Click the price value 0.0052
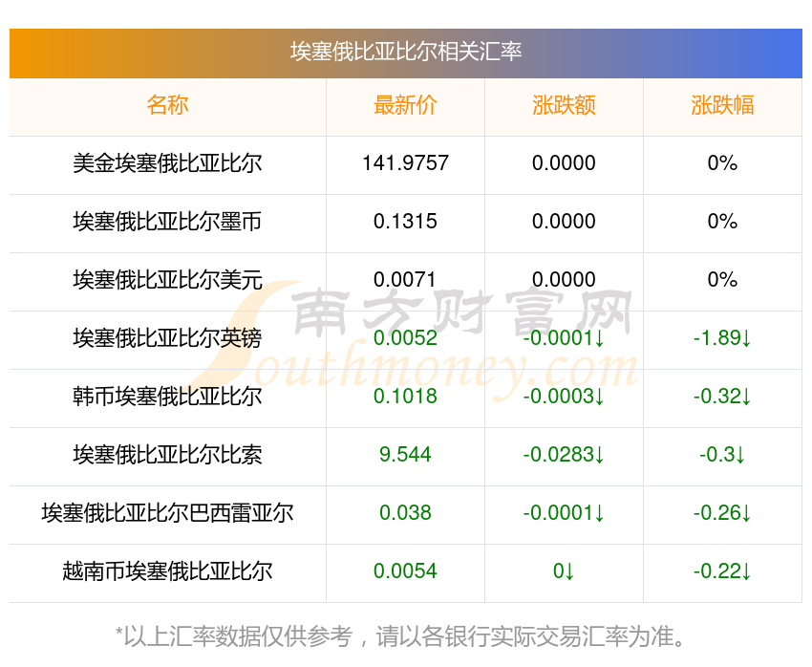The image size is (812, 667). [405, 338]
